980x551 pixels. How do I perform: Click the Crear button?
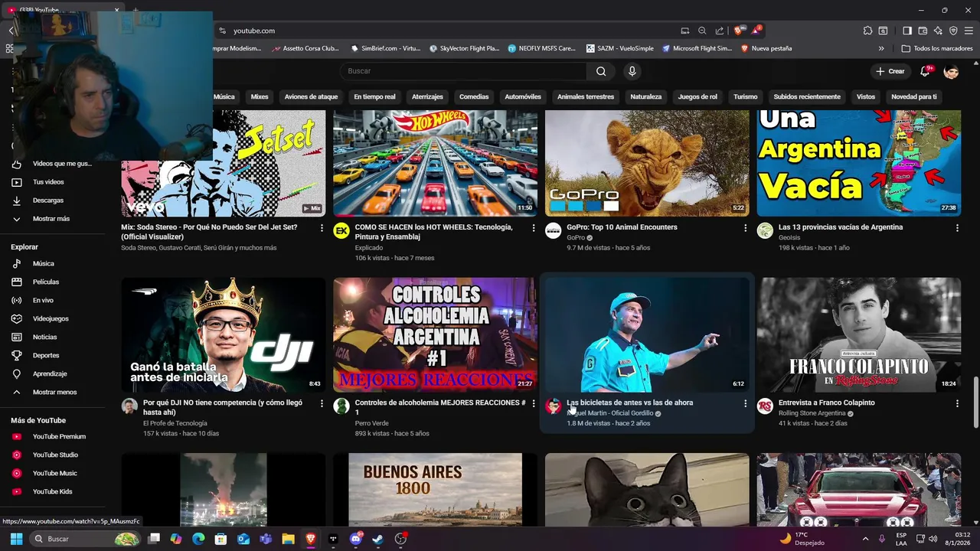click(890, 71)
